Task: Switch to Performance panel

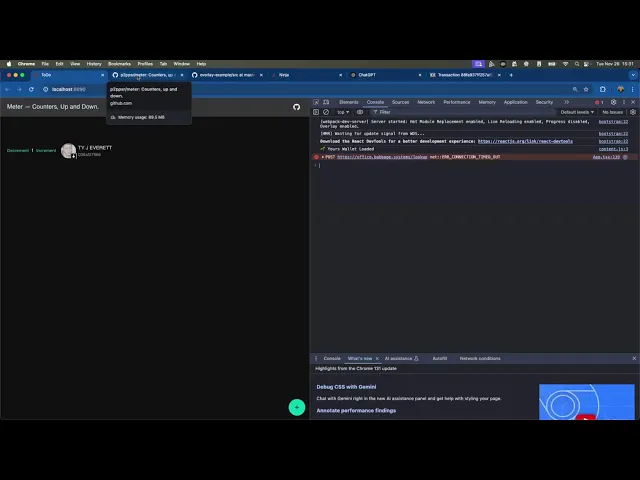Action: pos(457,102)
